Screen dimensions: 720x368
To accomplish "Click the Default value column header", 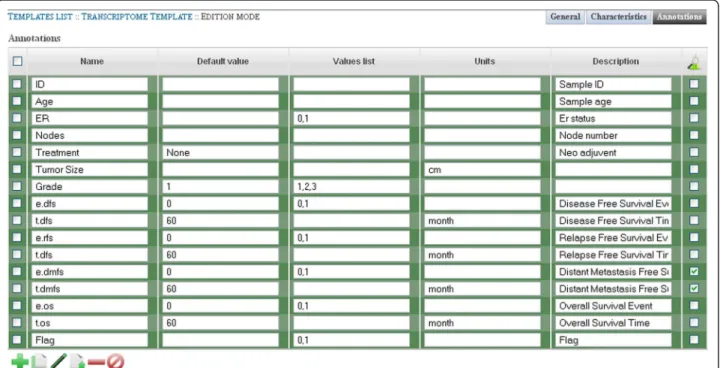I will point(223,61).
